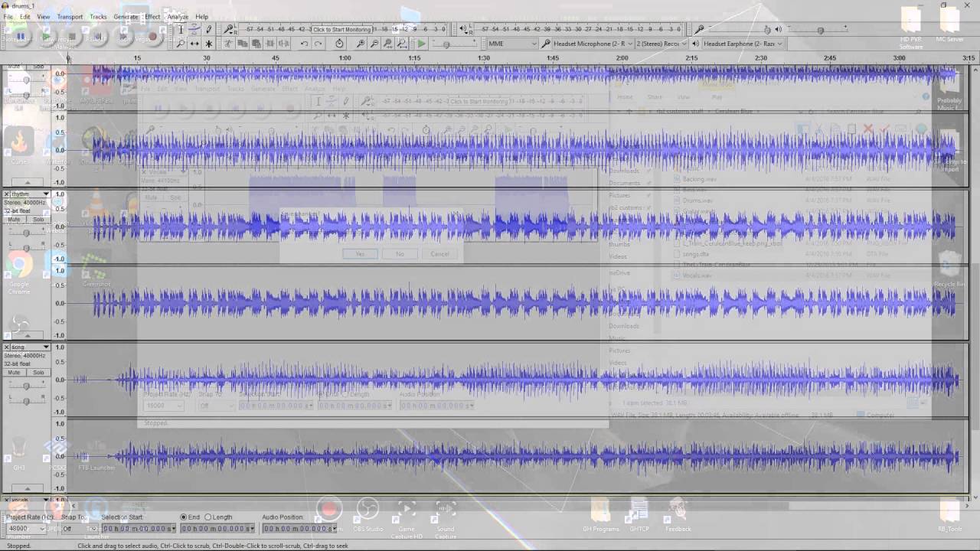The image size is (980, 551).
Task: Toggle Mute on the rhythm track
Action: click(15, 220)
